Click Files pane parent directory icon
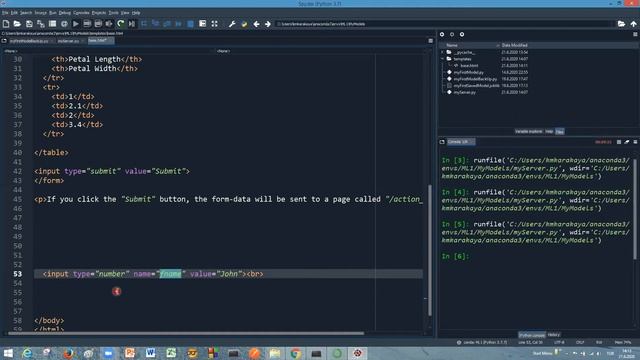The height and width of the screenshot is (360, 640). 462,35
